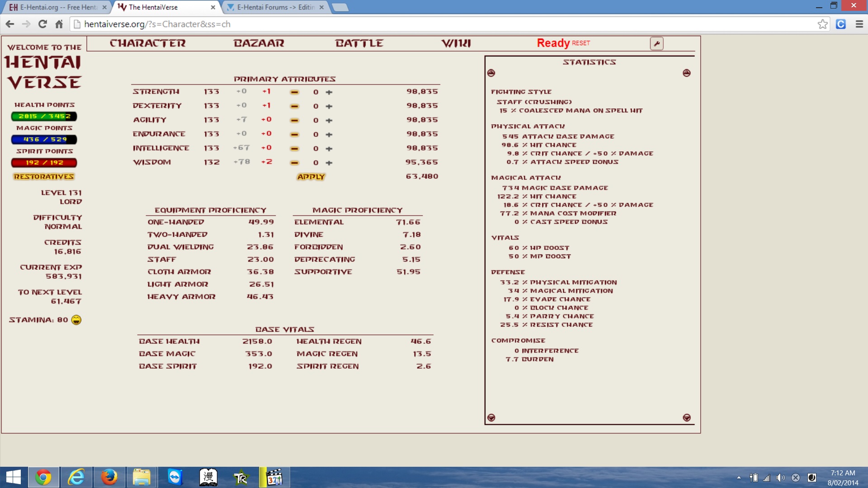Increase Wisdom with the plus button
The height and width of the screenshot is (488, 868).
pyautogui.click(x=329, y=163)
